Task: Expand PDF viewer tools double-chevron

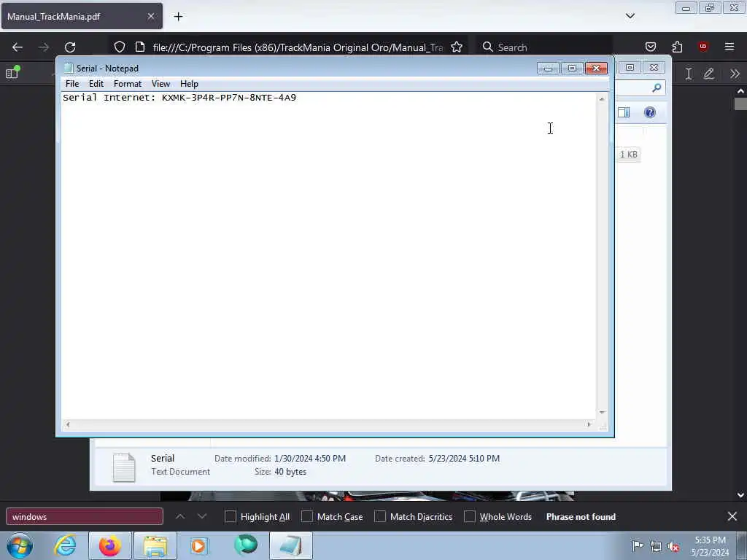Action: point(735,74)
